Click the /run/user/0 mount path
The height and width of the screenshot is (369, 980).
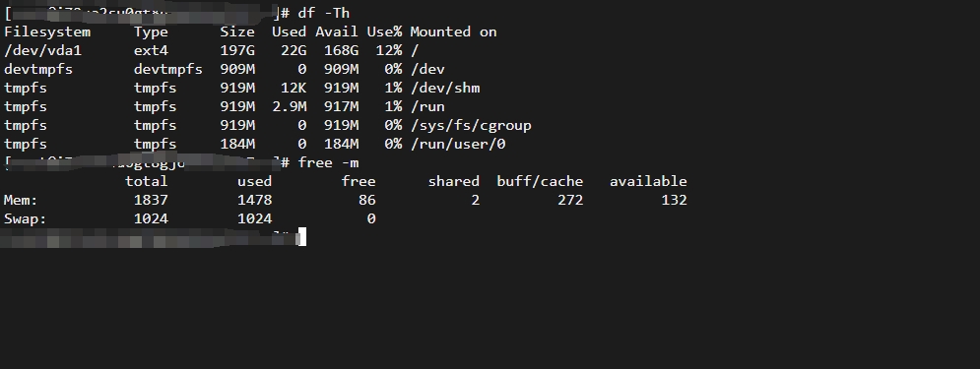[458, 145]
